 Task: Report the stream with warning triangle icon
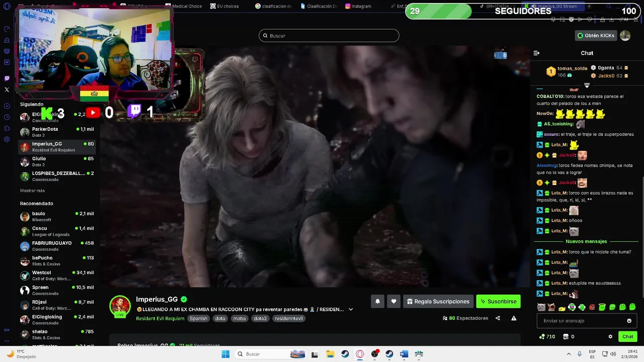click(x=514, y=318)
